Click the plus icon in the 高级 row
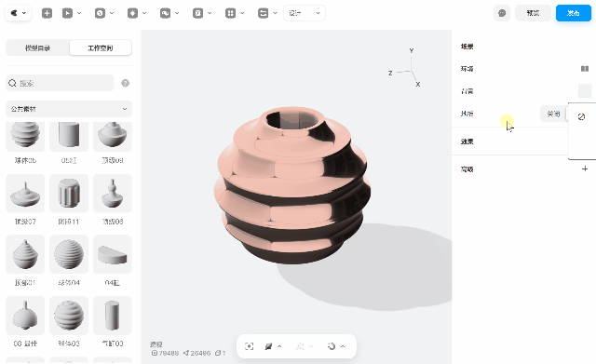596x364 pixels. [x=585, y=169]
